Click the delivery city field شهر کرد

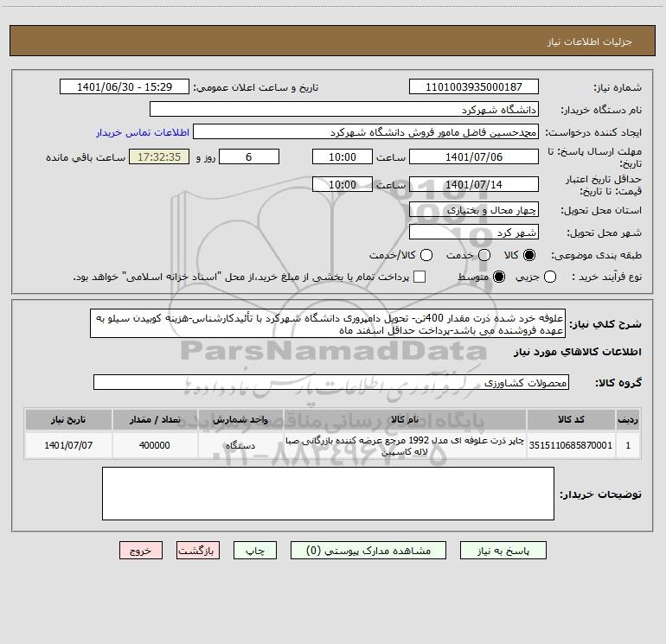[x=474, y=233]
